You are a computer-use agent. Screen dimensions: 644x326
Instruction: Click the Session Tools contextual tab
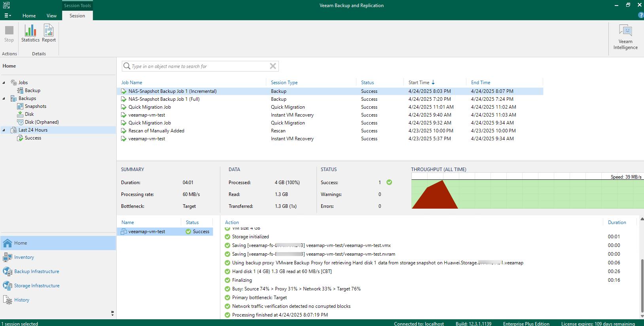tap(78, 6)
